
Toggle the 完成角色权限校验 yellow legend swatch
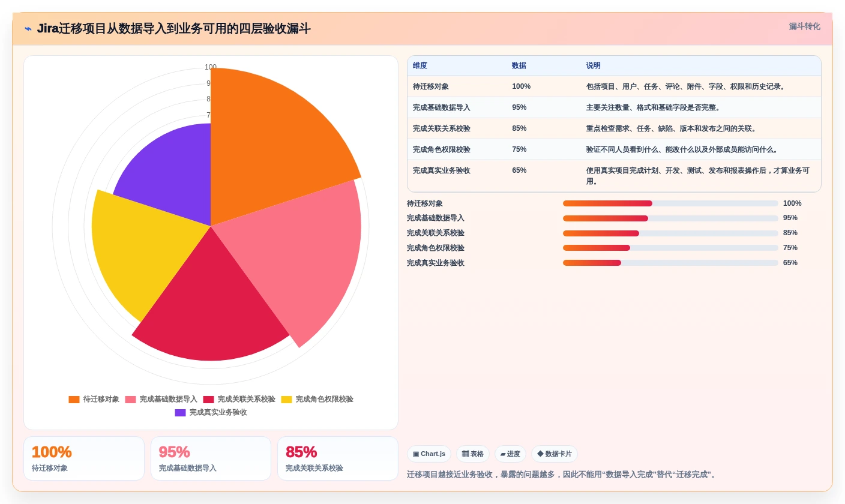tap(286, 400)
